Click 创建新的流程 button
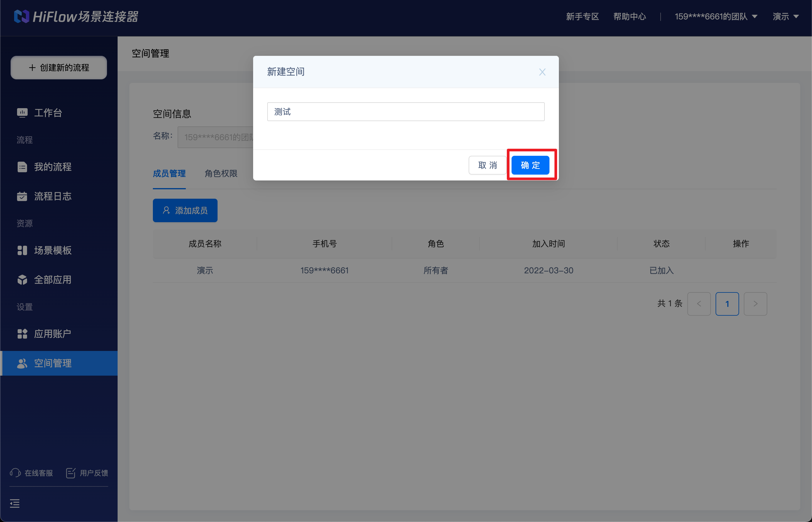Viewport: 812px width, 522px height. (x=59, y=67)
